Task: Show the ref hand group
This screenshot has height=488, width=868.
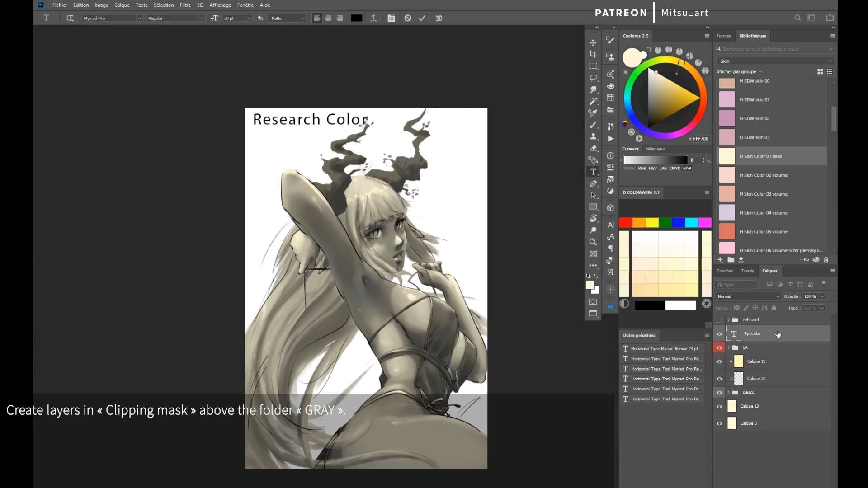Action: pyautogui.click(x=719, y=320)
